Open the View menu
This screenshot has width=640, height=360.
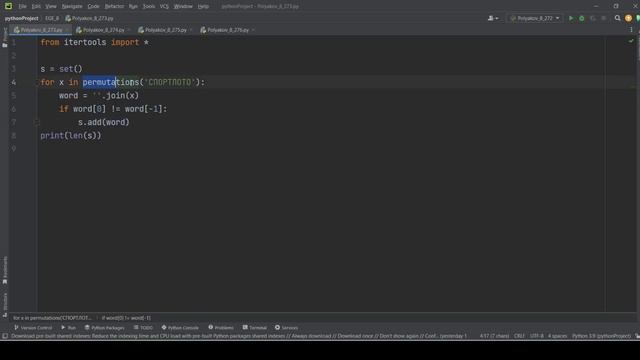pyautogui.click(x=51, y=6)
